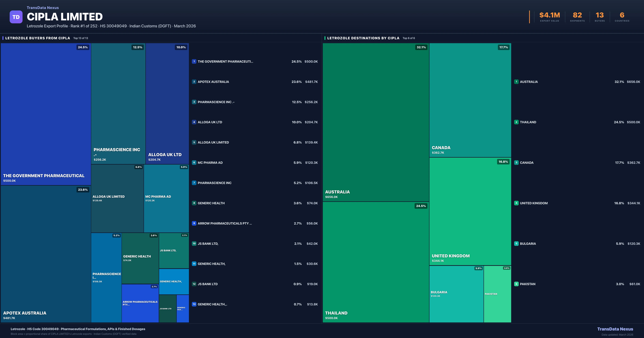Click the MC Pharma AD treemap tile

click(x=166, y=199)
